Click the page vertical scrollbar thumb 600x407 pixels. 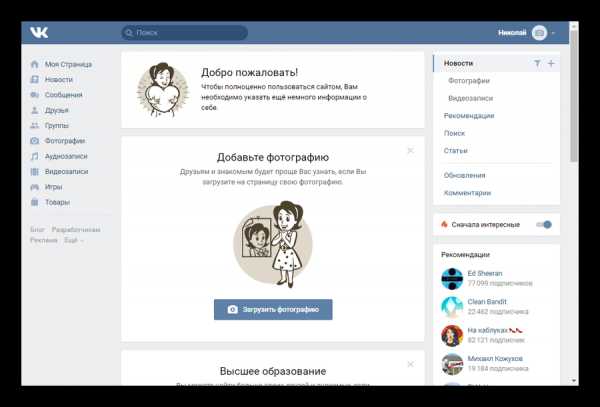pyautogui.click(x=573, y=96)
